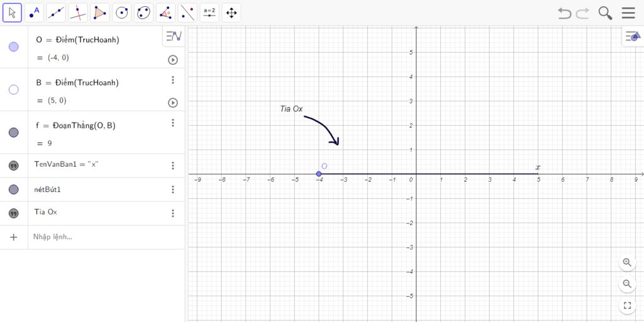This screenshot has width=644, height=322.
Task: Click the Nhập lệnh input field
Action: tap(106, 237)
